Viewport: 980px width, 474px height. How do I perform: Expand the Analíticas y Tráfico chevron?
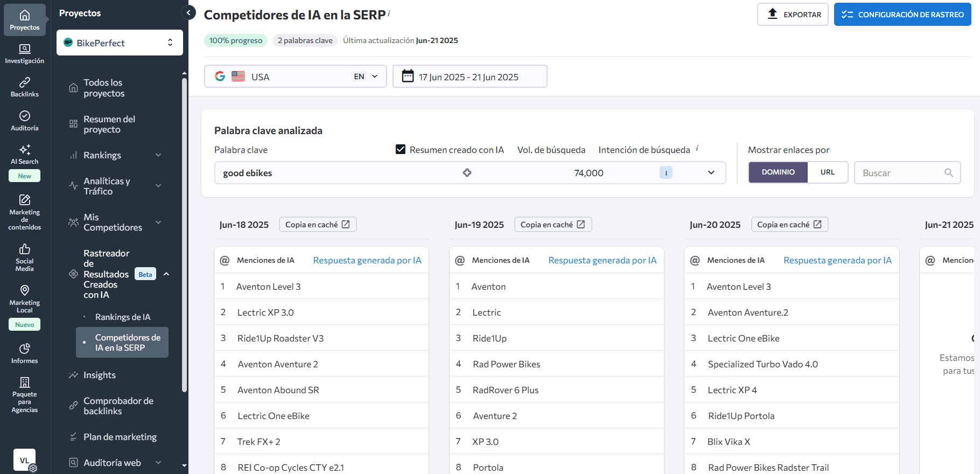point(158,186)
